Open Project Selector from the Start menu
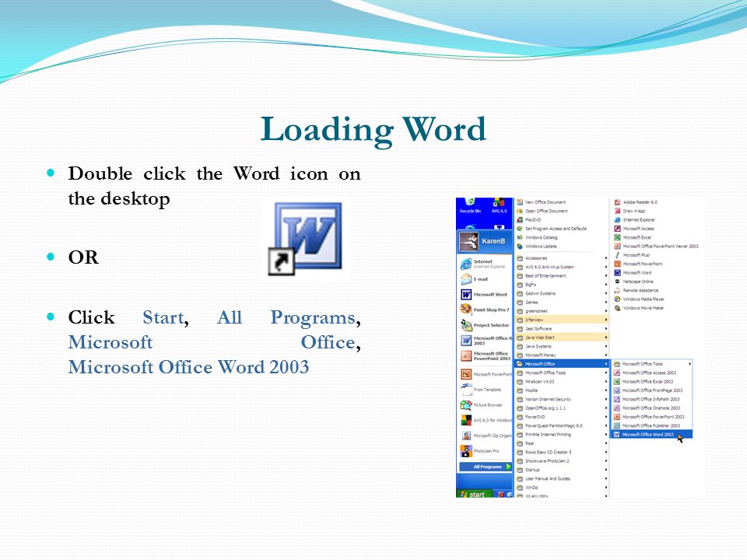Image resolution: width=747 pixels, height=560 pixels. coord(485,325)
